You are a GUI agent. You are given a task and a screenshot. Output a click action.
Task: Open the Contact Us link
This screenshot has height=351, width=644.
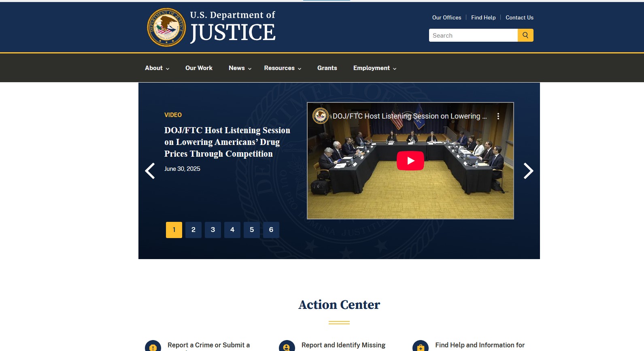coord(519,17)
